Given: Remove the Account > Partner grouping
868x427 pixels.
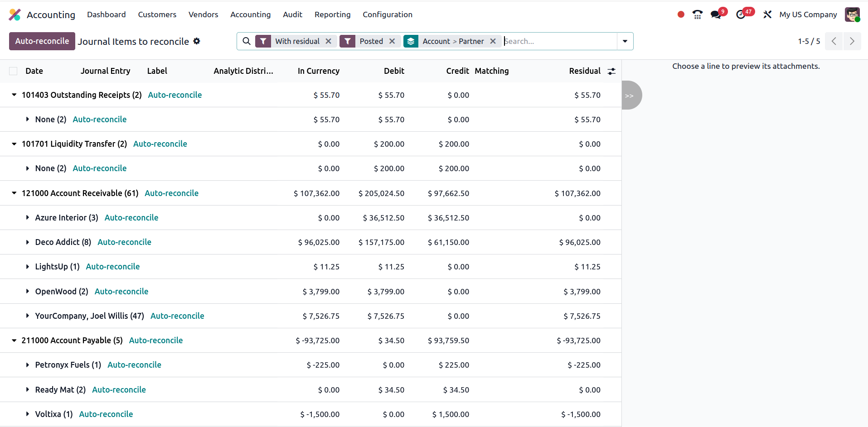Looking at the screenshot, I should point(493,41).
